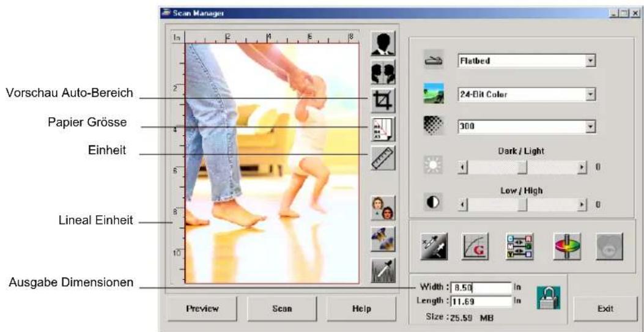Open the CMY-RGB color balance tool
The width and height of the screenshot is (644, 332).
click(520, 246)
